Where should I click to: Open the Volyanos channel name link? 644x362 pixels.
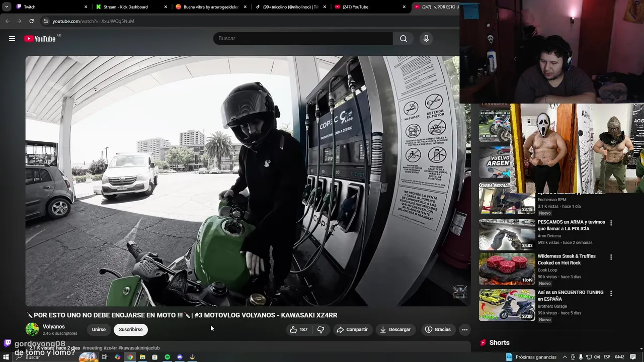click(54, 327)
